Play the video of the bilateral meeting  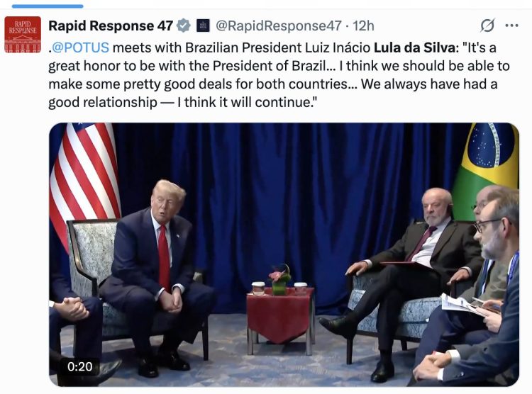click(284, 254)
